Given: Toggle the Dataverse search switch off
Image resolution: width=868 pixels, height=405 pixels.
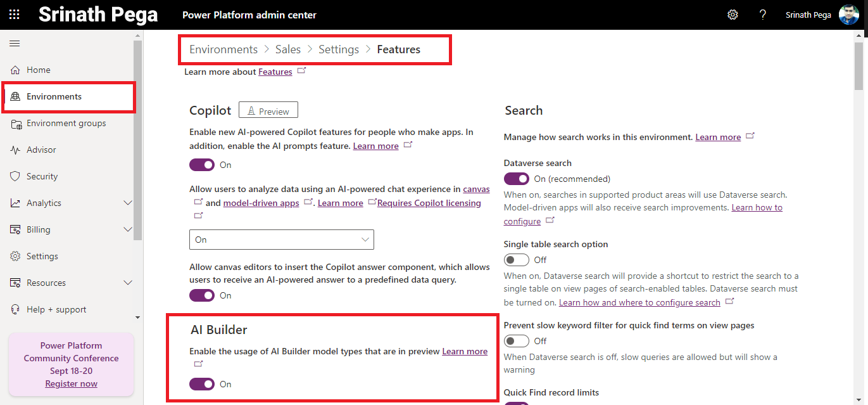Looking at the screenshot, I should (x=516, y=179).
